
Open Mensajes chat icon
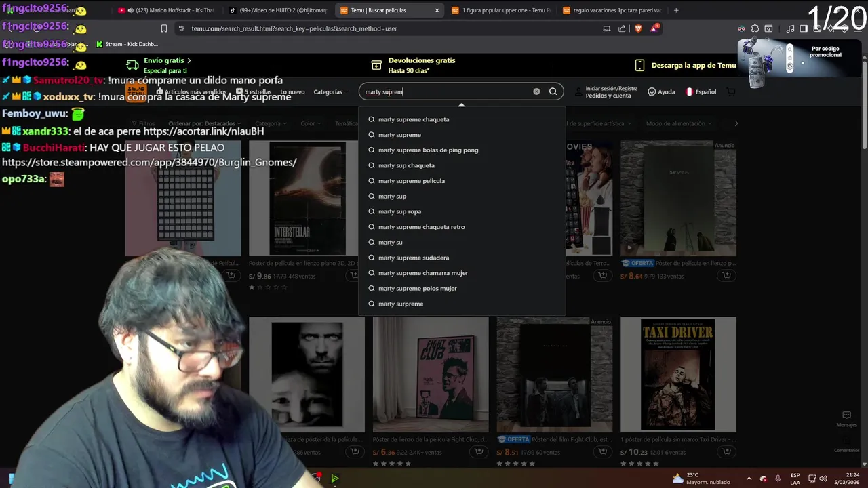846,419
